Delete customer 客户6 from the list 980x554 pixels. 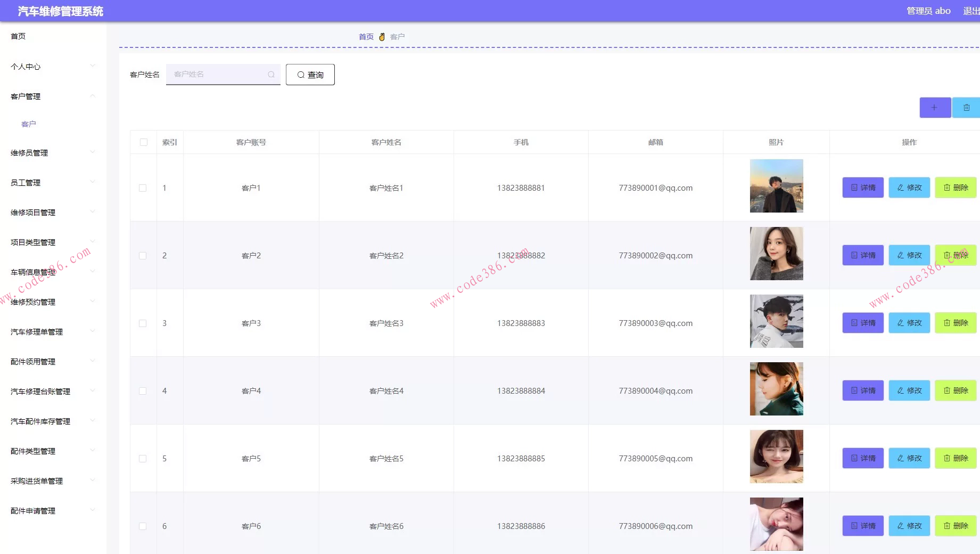click(955, 526)
